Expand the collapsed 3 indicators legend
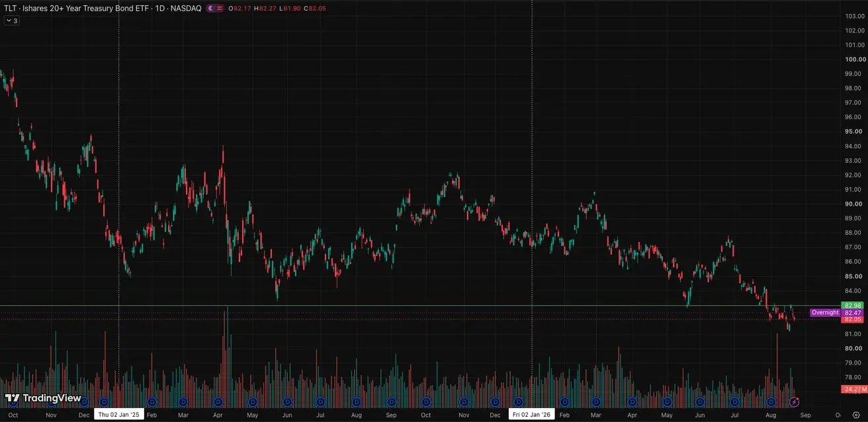The width and height of the screenshot is (868, 422). point(12,21)
